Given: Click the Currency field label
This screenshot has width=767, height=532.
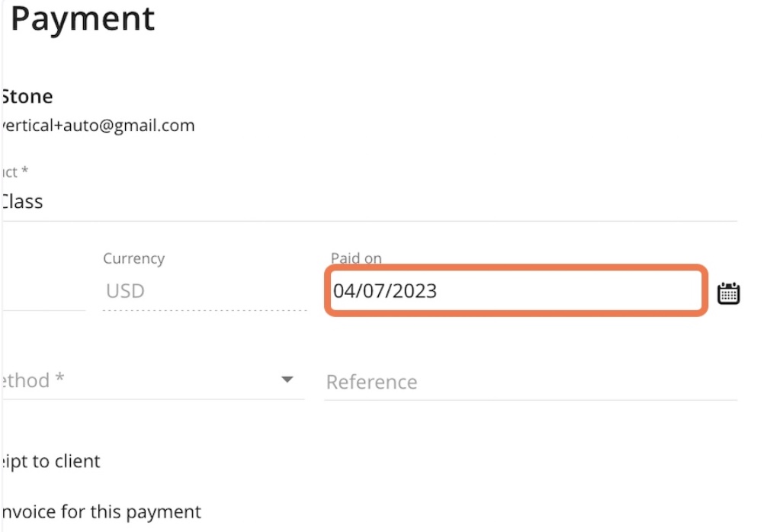Looking at the screenshot, I should pyautogui.click(x=133, y=258).
